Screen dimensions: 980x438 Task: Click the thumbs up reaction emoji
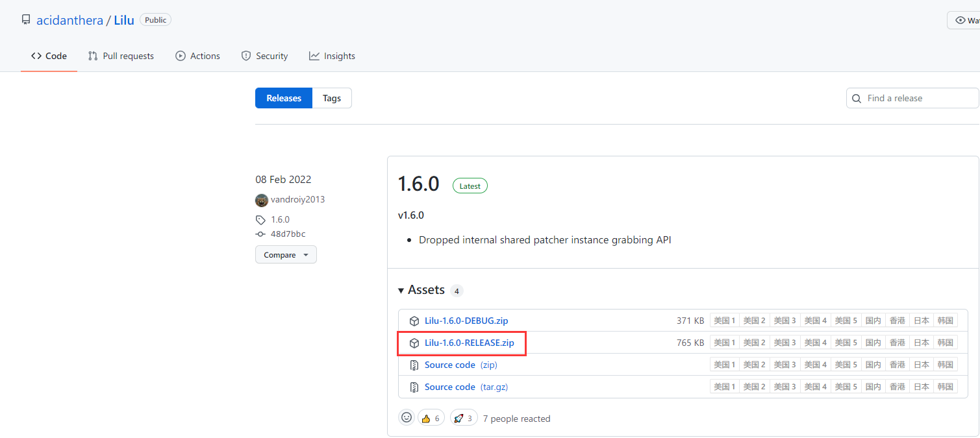[x=426, y=419]
